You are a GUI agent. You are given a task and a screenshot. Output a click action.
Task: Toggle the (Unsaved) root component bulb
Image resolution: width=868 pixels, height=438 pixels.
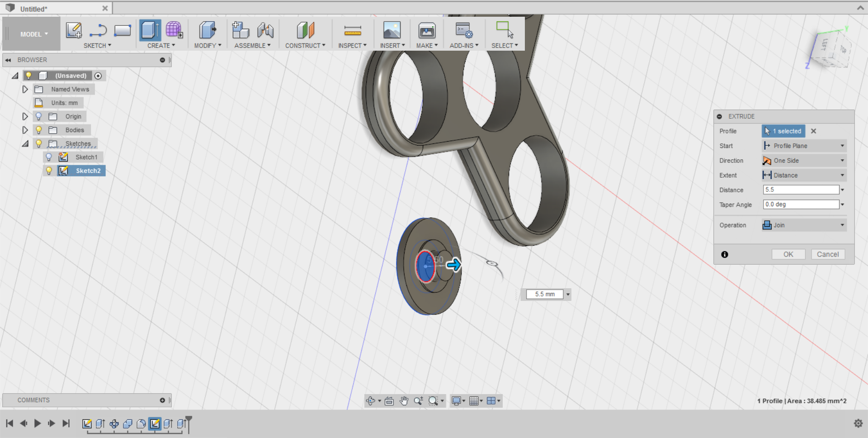pyautogui.click(x=28, y=76)
